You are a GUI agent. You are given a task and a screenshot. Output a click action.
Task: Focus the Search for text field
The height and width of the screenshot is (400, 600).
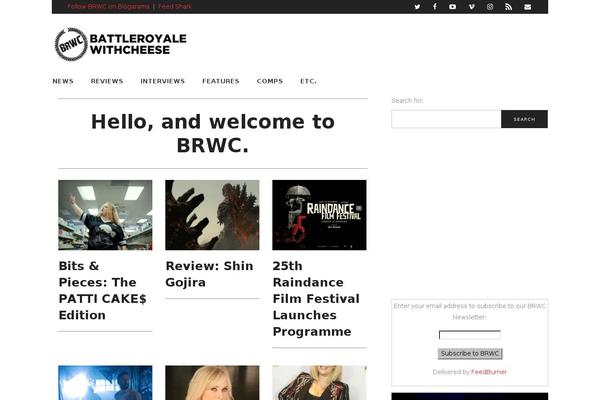coord(446,119)
